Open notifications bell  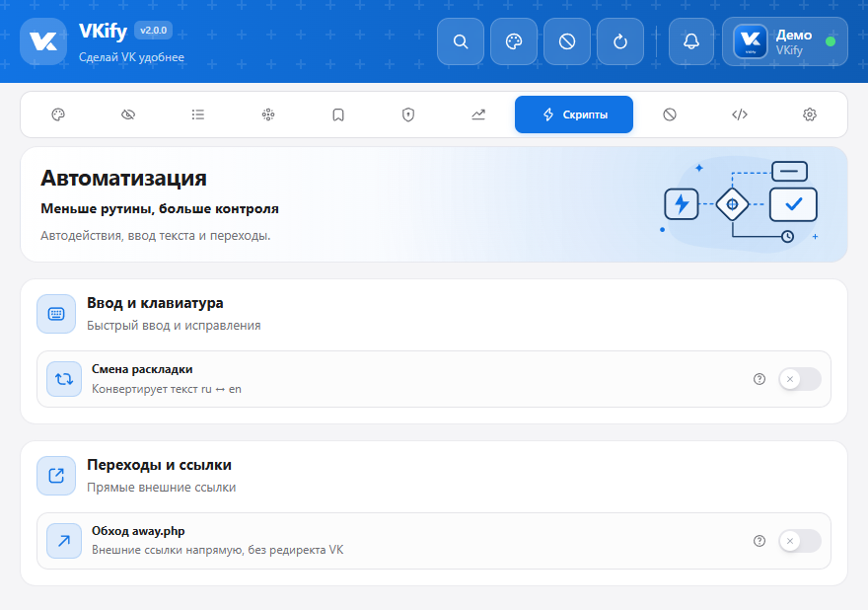coord(690,41)
